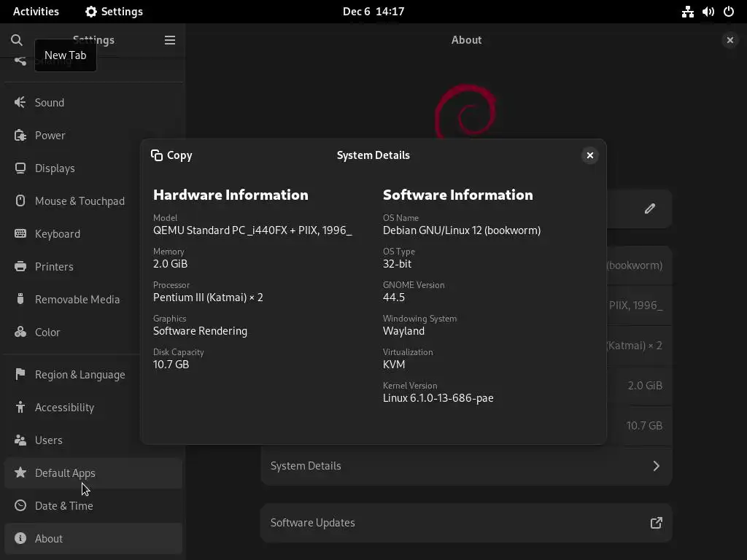Copy system details with Copy button
The width and height of the screenshot is (747, 560).
point(171,155)
